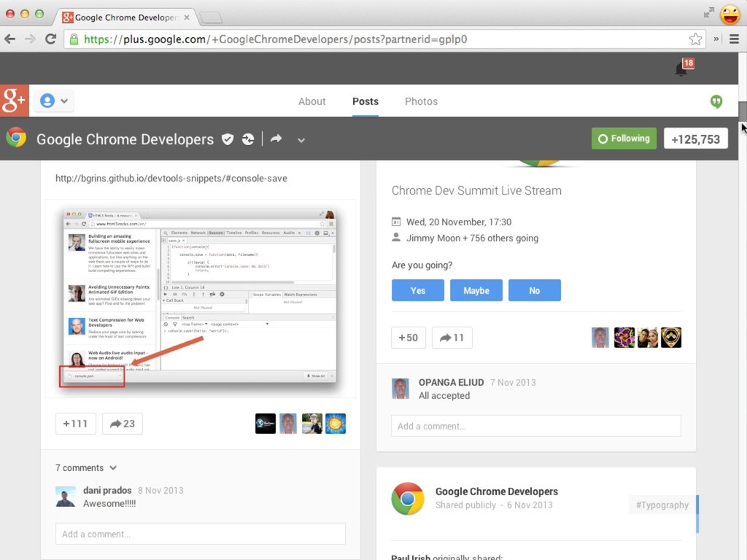Open the notifications bell with 18 badge

click(x=681, y=69)
